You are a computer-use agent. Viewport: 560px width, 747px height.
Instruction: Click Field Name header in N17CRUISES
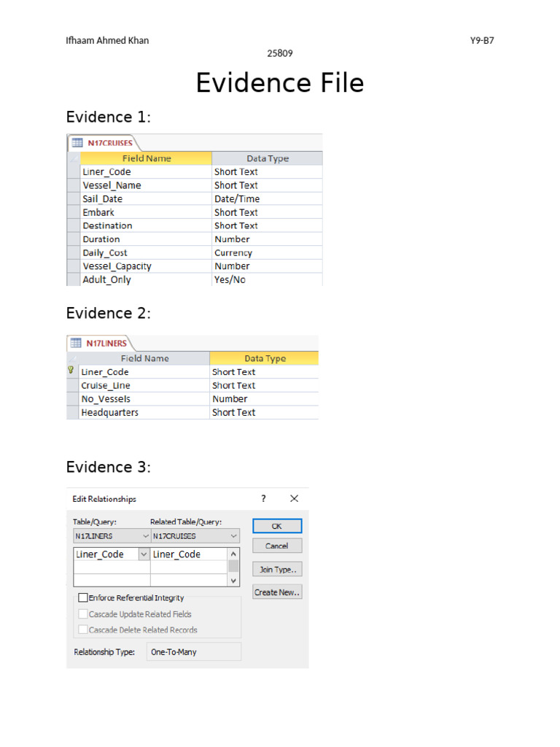pyautogui.click(x=146, y=158)
